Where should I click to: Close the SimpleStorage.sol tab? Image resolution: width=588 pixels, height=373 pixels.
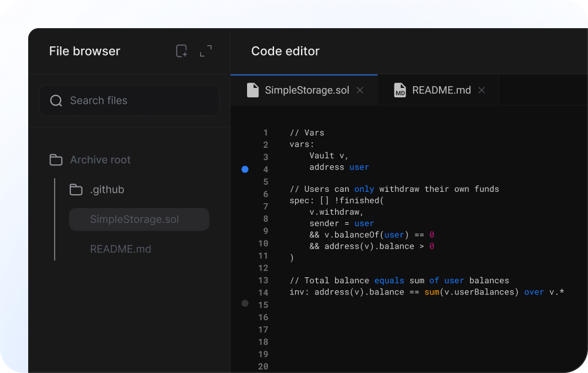click(360, 90)
